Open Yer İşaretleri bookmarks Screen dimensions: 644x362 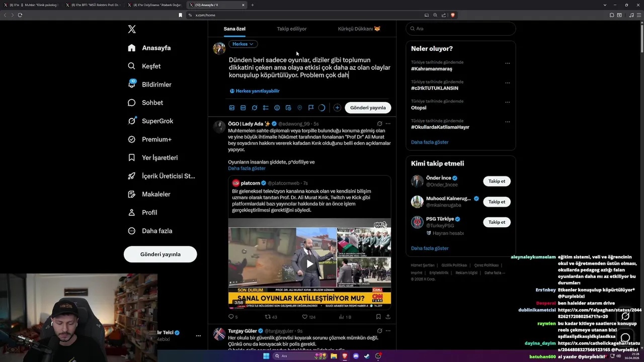(153, 157)
